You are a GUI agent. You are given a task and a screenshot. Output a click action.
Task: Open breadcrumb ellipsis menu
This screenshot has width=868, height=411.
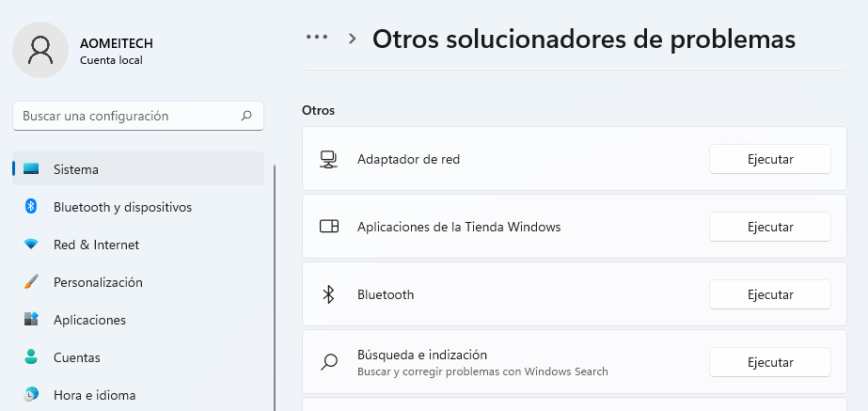click(x=317, y=38)
